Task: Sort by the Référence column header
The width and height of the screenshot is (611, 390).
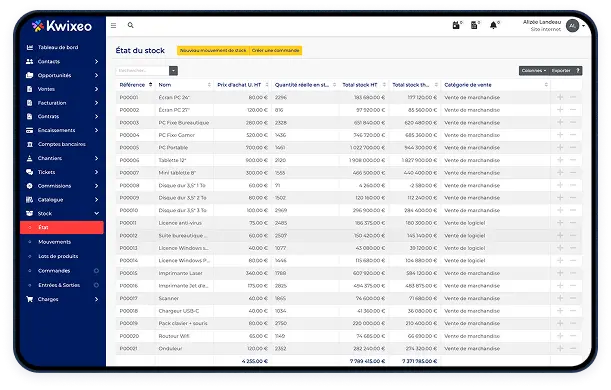Action: (x=136, y=85)
